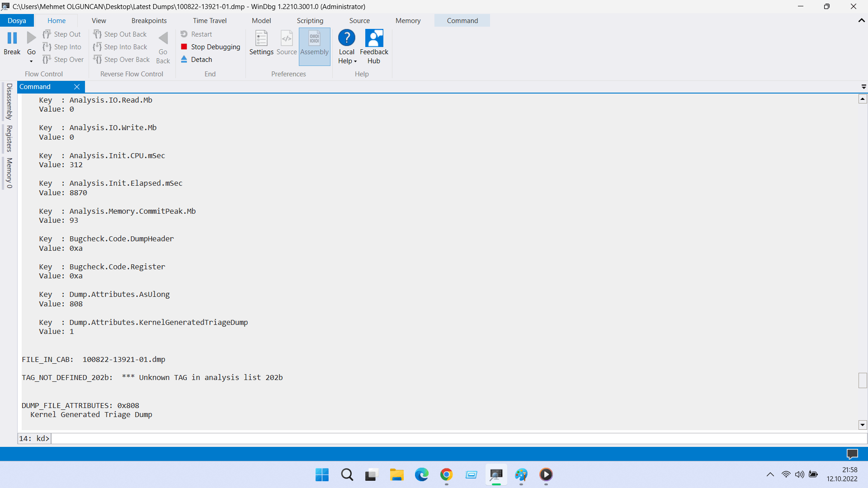Screen dimensions: 868x488
Task: Click the command window scrollbar thumb
Action: tap(863, 380)
